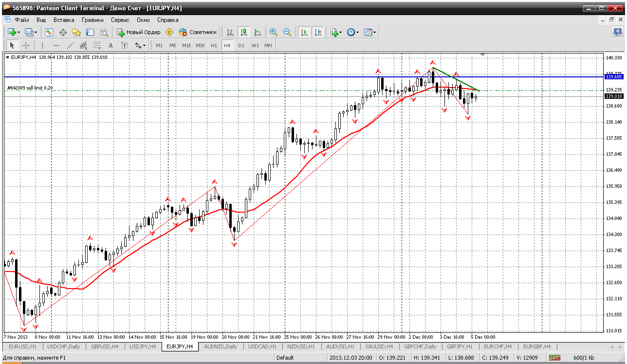Switch chart to Line Chart mode
Viewport: 627px width, 364px height.
tap(257, 32)
